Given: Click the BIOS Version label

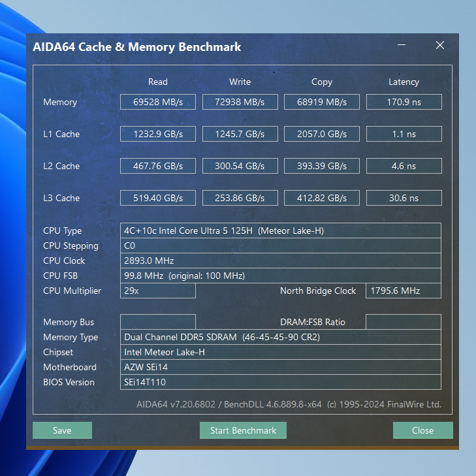Looking at the screenshot, I should click(x=69, y=382).
